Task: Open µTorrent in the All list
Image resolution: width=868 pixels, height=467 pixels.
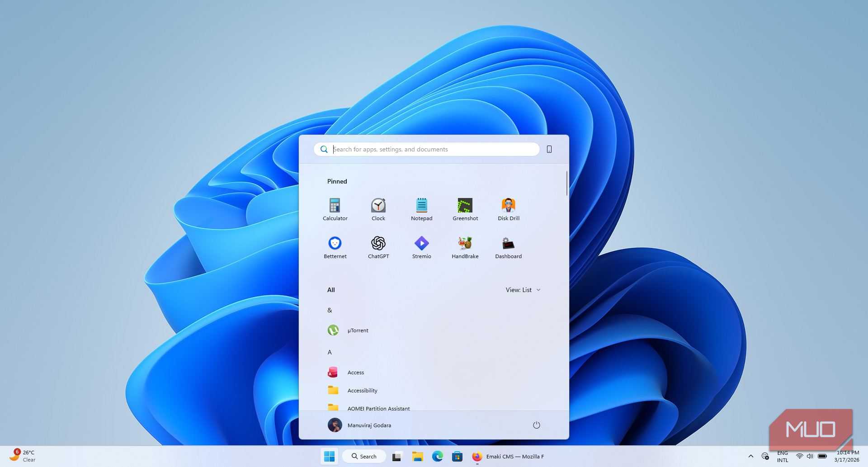Action: [434, 330]
